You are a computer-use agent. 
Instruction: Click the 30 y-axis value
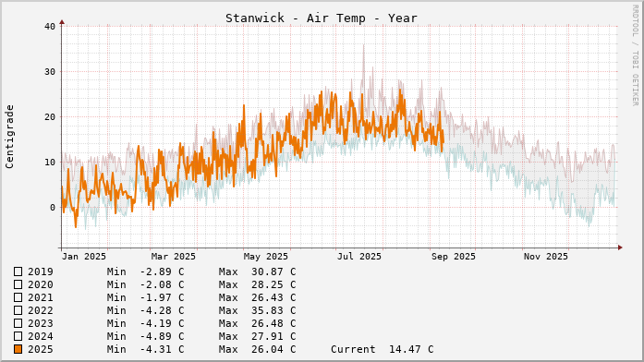tap(50, 72)
